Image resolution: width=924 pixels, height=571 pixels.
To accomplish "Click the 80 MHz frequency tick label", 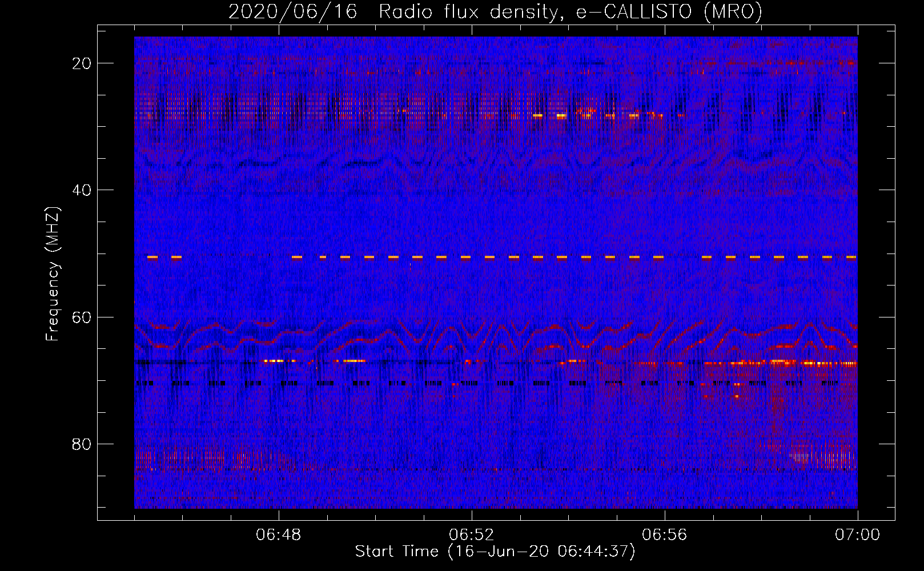I will pyautogui.click(x=82, y=444).
